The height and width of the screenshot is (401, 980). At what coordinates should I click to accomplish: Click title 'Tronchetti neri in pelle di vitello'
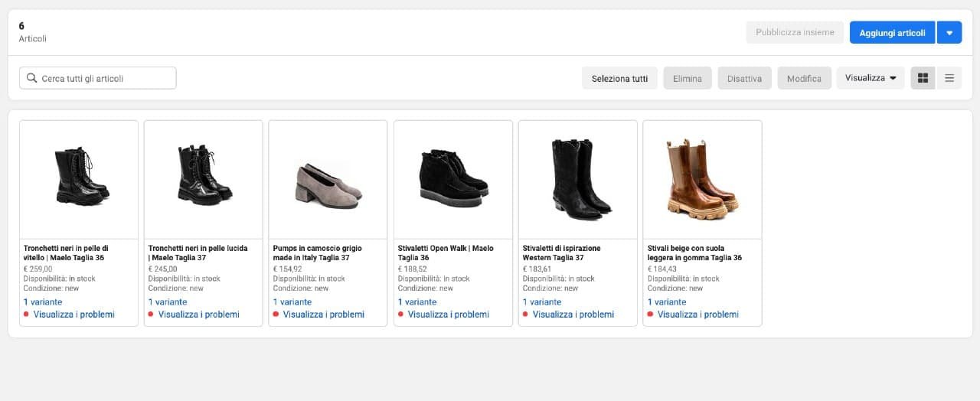click(x=66, y=253)
